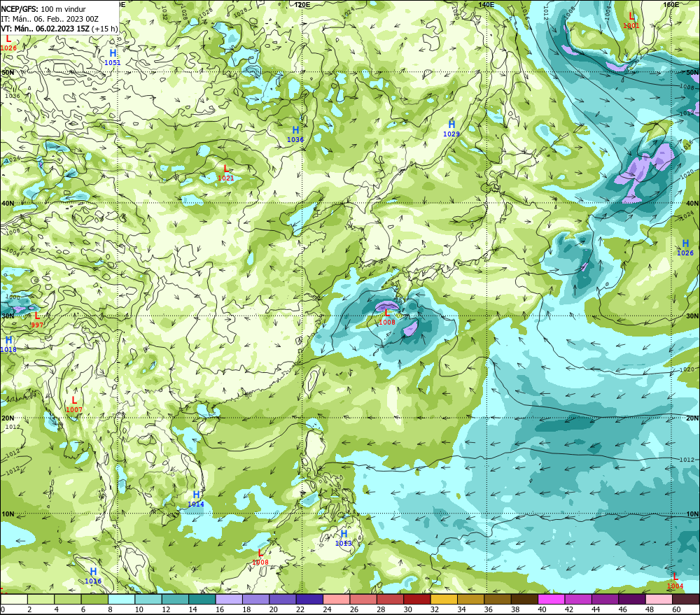Viewport: 700px width, 615px height.
Task: Select the dark indigo 22–24 legend swatch
Action: click(310, 599)
